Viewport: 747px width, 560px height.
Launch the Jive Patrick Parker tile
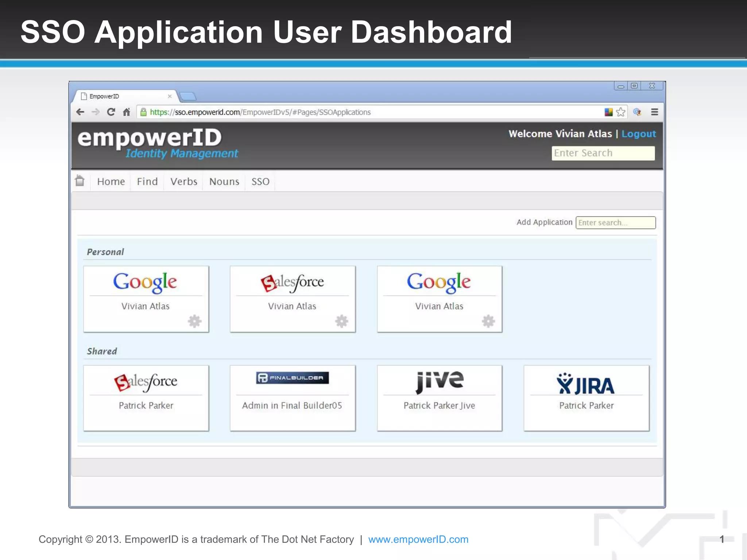pyautogui.click(x=440, y=398)
